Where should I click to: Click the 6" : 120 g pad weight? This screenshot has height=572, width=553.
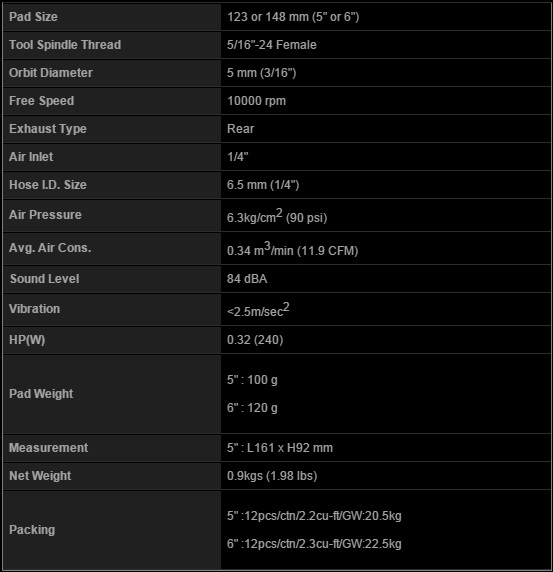point(252,408)
